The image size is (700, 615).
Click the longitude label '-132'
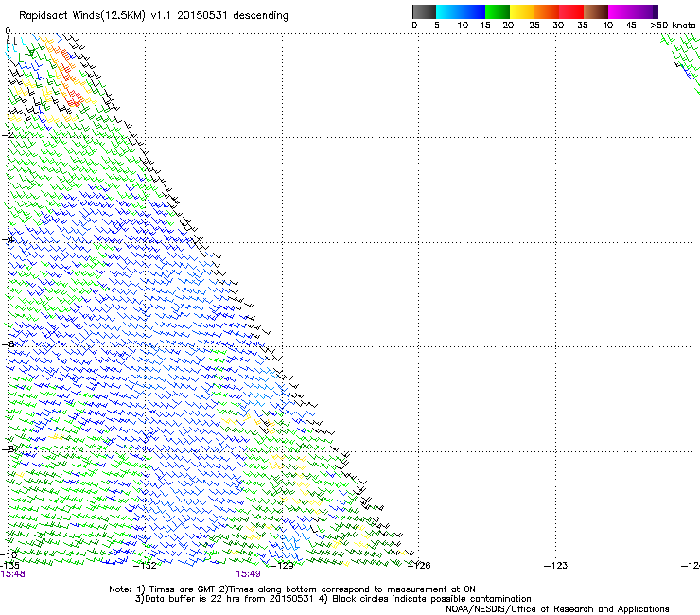coord(145,566)
